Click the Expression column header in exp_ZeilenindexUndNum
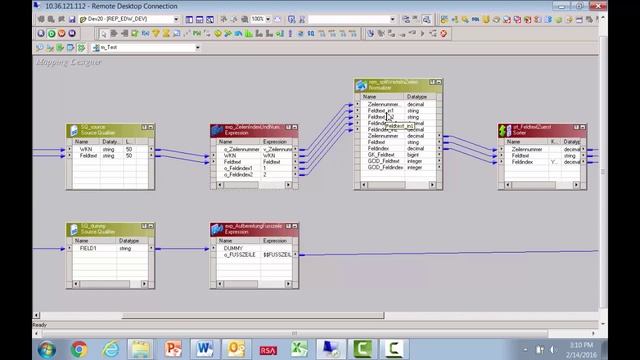Screen dimensions: 640x360 coord(276,142)
